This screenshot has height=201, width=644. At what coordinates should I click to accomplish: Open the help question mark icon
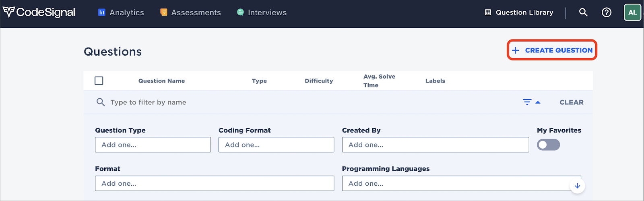click(607, 12)
